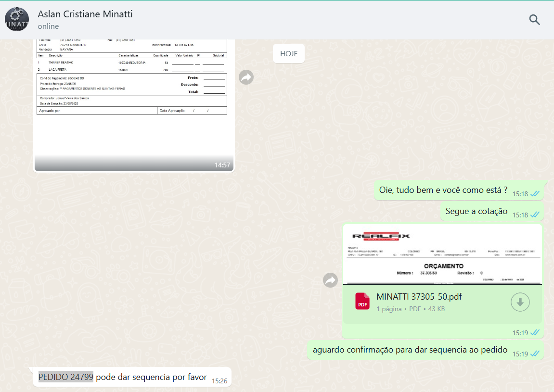
Task: Click the 'aguardo confirmação para dar sequencia' message
Action: point(410,350)
